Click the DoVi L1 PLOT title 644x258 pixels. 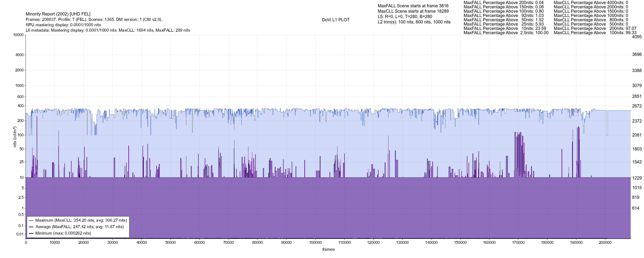336,20
